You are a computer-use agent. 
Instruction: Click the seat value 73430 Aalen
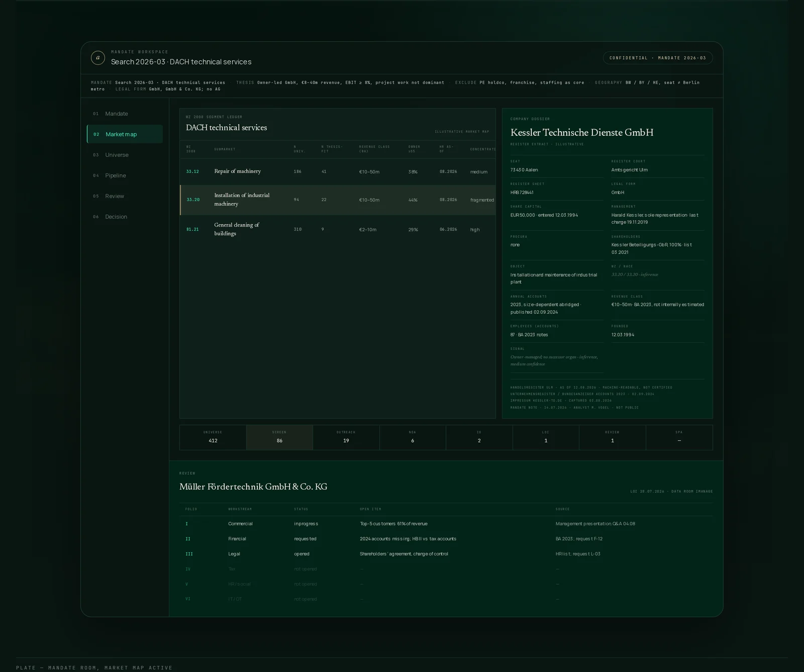point(524,170)
